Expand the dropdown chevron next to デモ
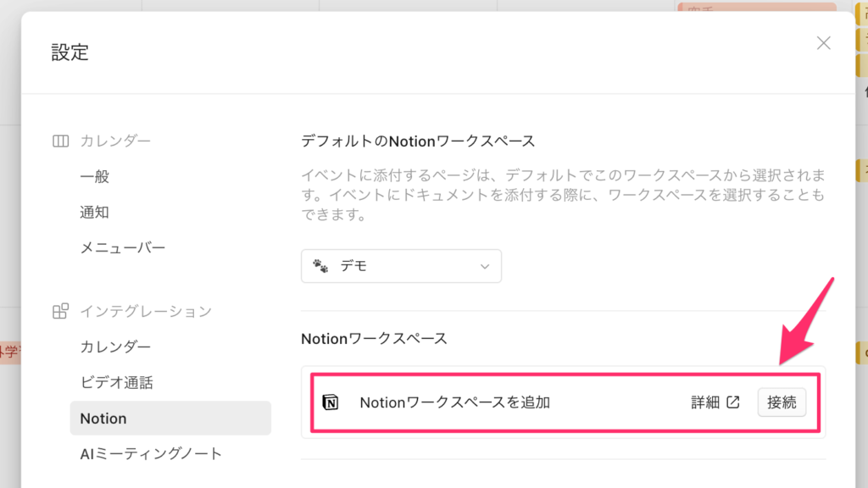 [x=484, y=267]
